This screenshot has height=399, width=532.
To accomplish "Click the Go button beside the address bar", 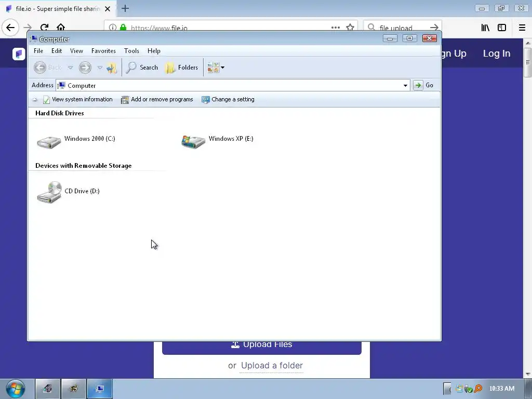I will coord(423,85).
